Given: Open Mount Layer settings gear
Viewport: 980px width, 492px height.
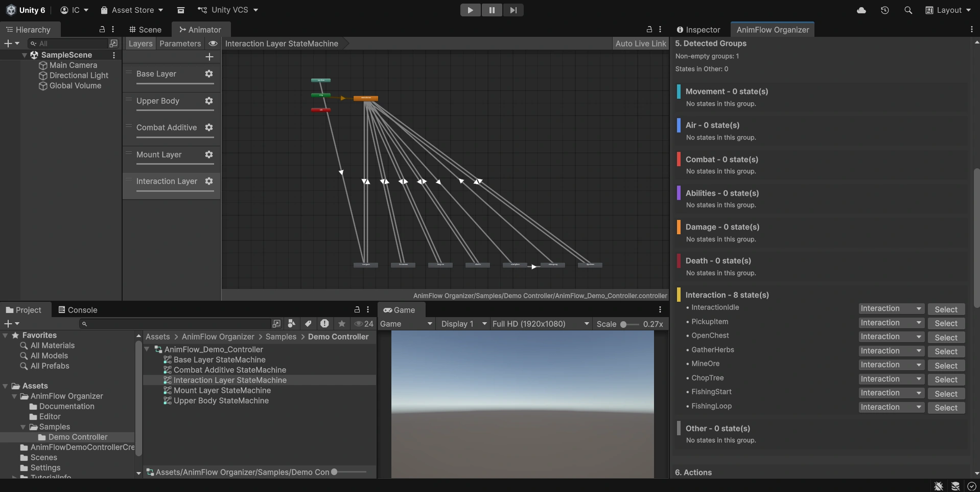Looking at the screenshot, I should tap(209, 154).
